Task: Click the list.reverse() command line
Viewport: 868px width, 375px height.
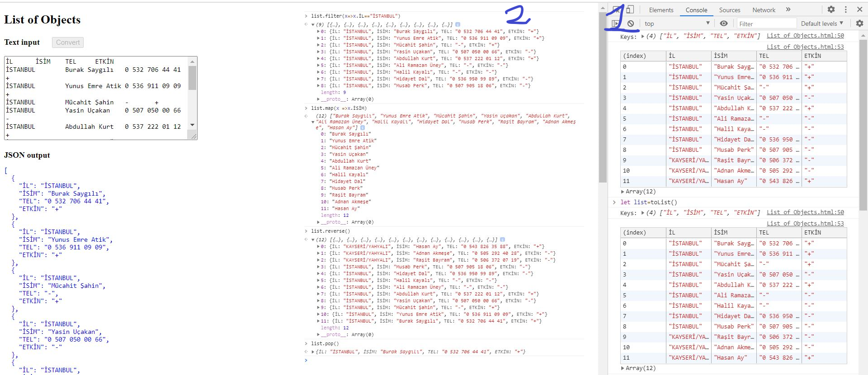Action: pos(330,231)
